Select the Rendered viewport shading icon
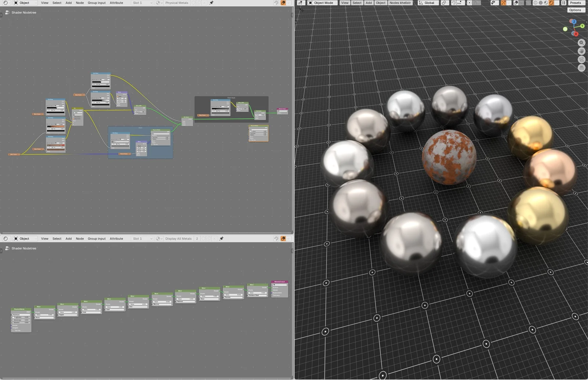 [551, 3]
